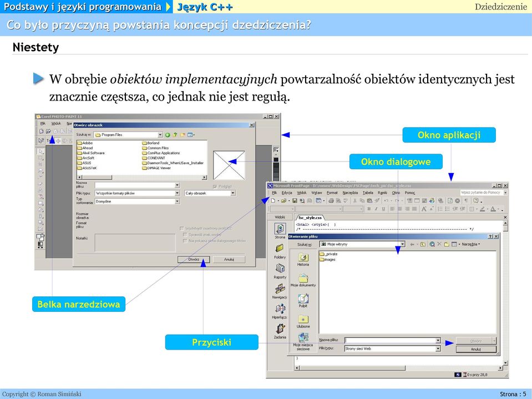Select the images folder in Otwieranie pliku
This screenshot has width=532, height=399.
pos(327,260)
